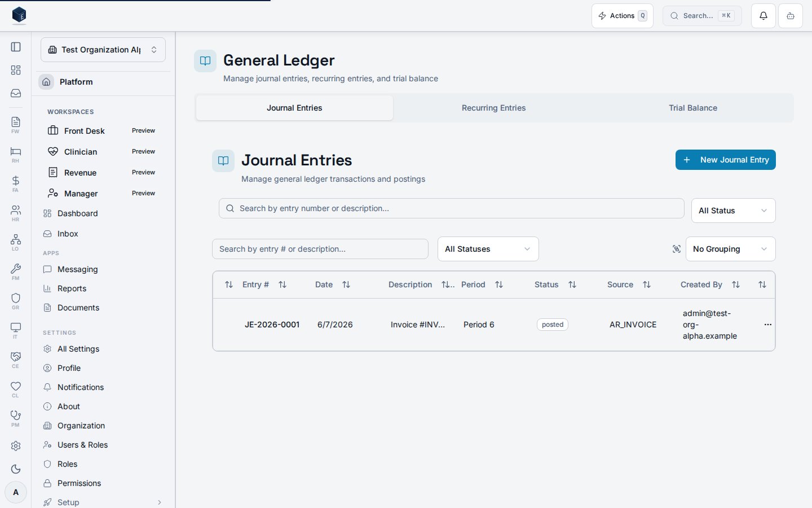Screen dimensions: 812x508
Task: Switch to the Journal Entries tab
Action: click(294, 108)
